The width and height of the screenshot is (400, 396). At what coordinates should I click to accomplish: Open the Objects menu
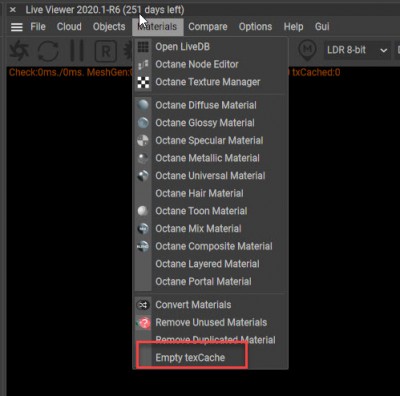pyautogui.click(x=109, y=27)
